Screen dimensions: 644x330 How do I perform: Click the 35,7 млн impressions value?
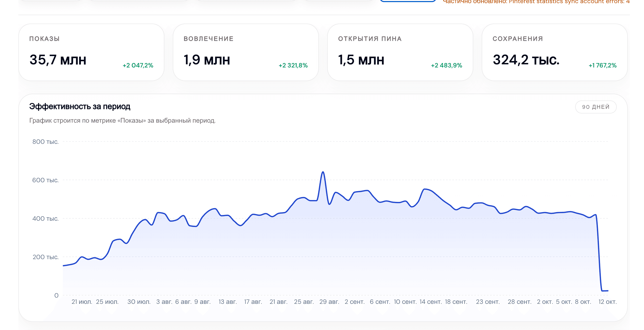tap(58, 60)
